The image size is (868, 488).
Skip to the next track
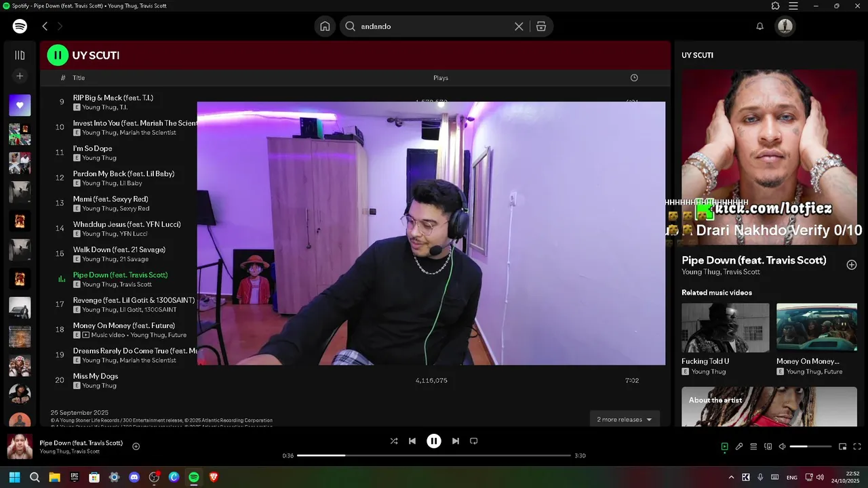[x=456, y=441]
